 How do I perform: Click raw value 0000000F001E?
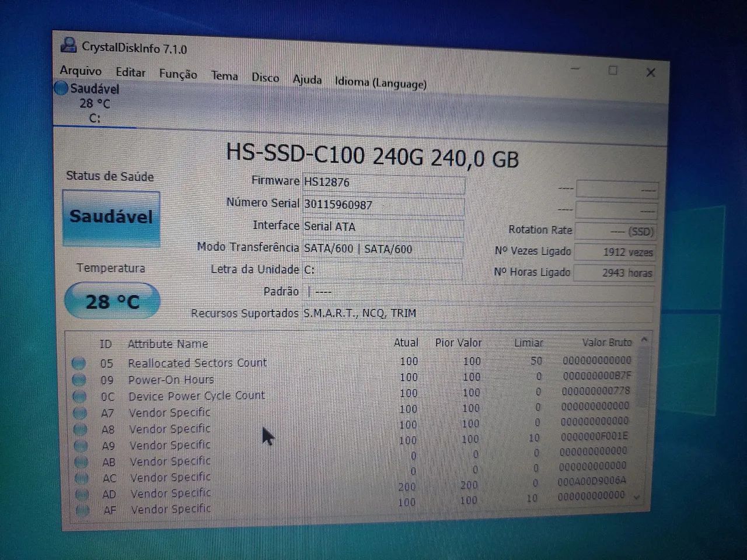coord(594,436)
